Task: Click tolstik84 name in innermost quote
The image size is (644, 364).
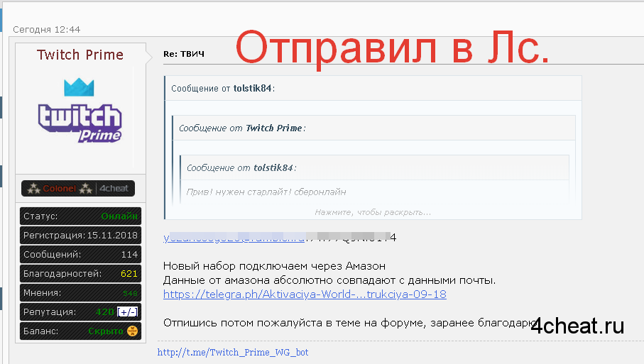Action: (x=273, y=168)
